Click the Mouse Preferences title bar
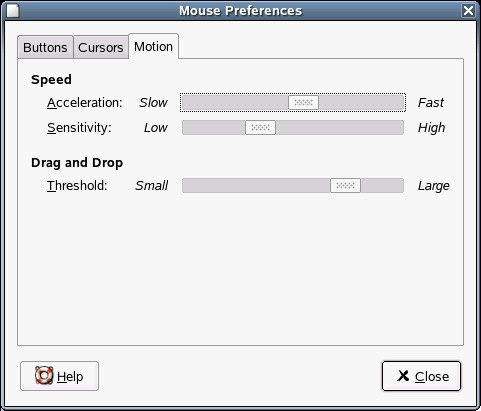This screenshot has width=481, height=411. [x=240, y=11]
